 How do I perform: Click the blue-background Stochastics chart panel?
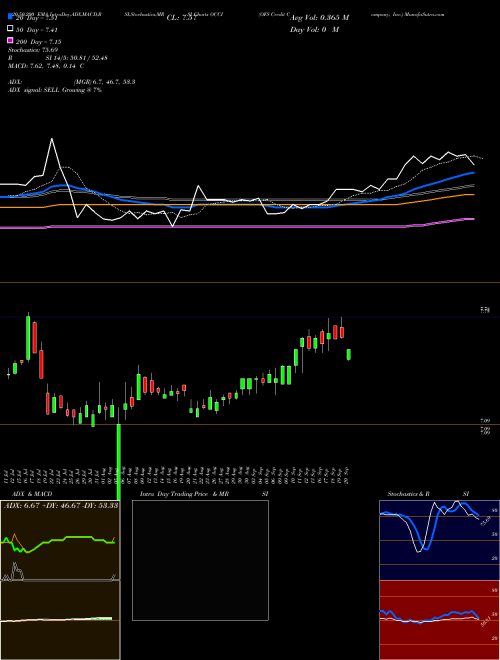coord(439,540)
